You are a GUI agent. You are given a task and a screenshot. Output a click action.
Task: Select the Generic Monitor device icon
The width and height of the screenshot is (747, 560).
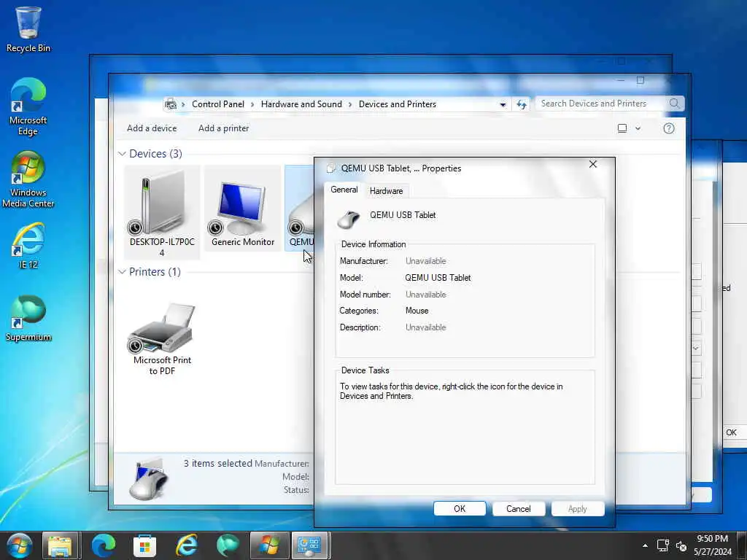[x=242, y=208]
